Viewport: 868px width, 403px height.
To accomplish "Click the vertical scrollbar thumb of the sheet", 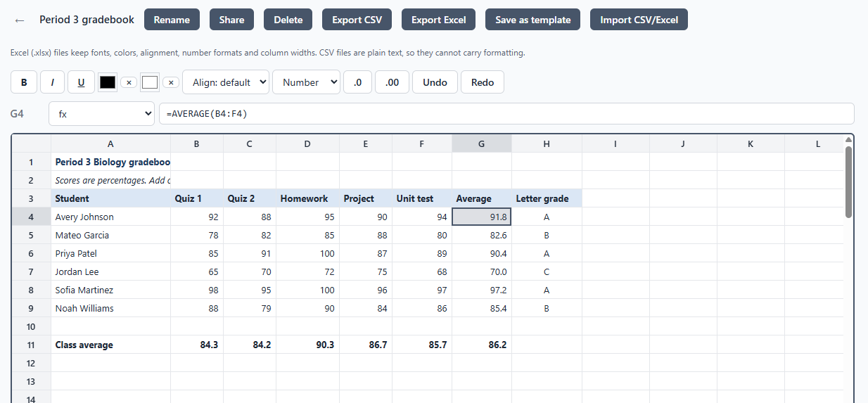I will (x=848, y=181).
